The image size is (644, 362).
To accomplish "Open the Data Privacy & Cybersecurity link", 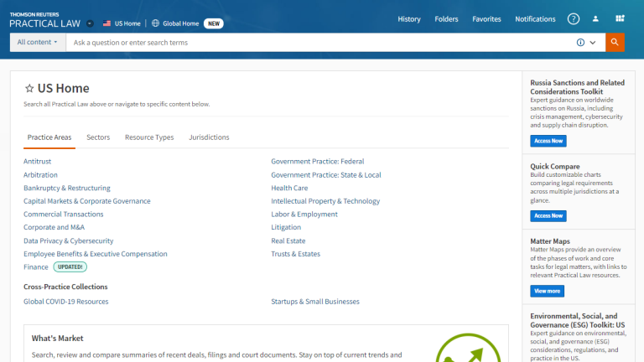I will tap(69, 240).
